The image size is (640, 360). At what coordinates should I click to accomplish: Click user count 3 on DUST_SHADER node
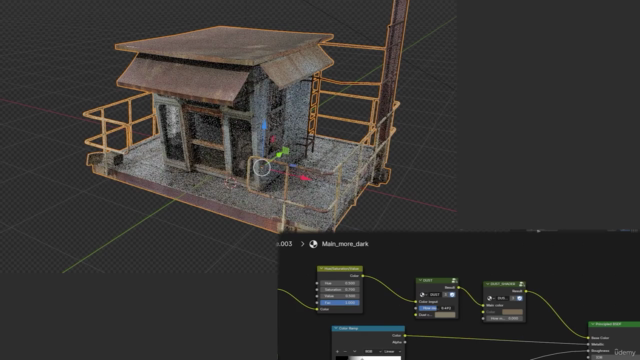513,298
